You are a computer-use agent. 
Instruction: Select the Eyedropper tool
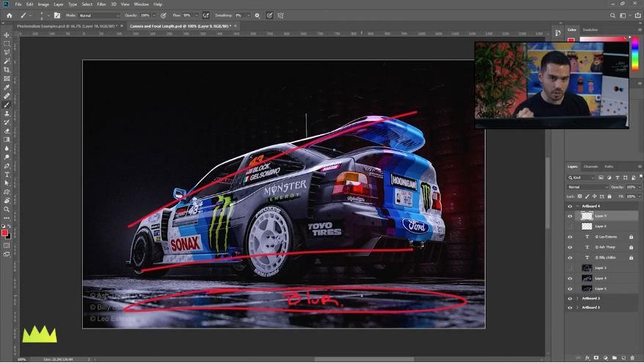pos(7,87)
